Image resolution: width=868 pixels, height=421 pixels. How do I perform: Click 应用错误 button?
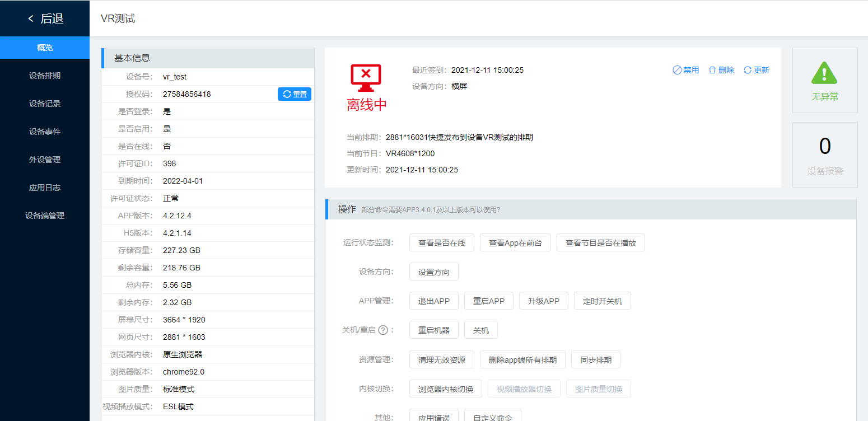[x=434, y=415]
